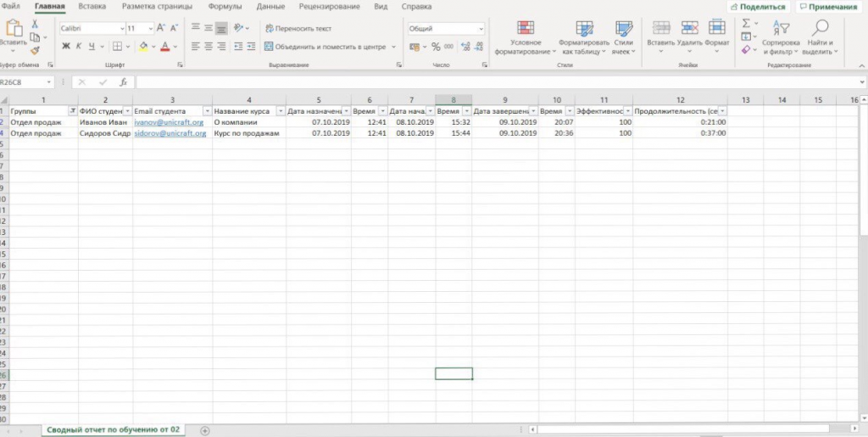
Task: Select the Format Painter brush
Action: click(35, 50)
